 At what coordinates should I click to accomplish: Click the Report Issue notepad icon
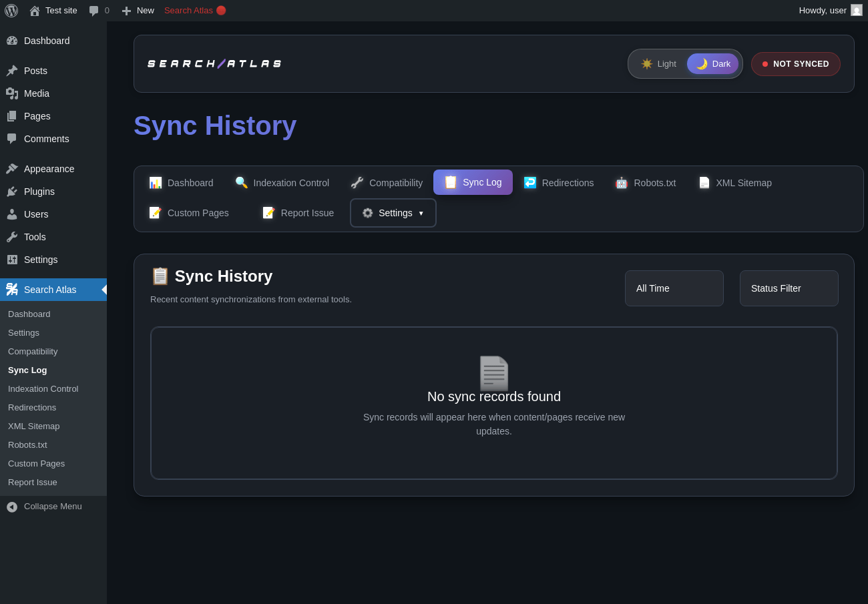point(269,213)
